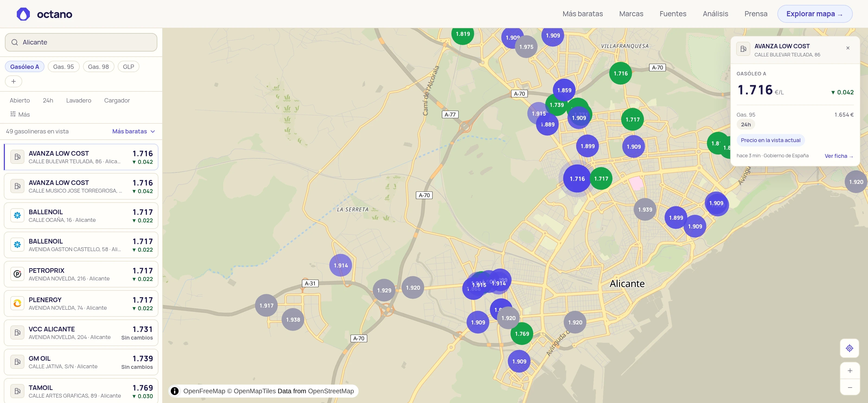The width and height of the screenshot is (868, 403).
Task: Click the pump icon in the popup header
Action: (743, 49)
